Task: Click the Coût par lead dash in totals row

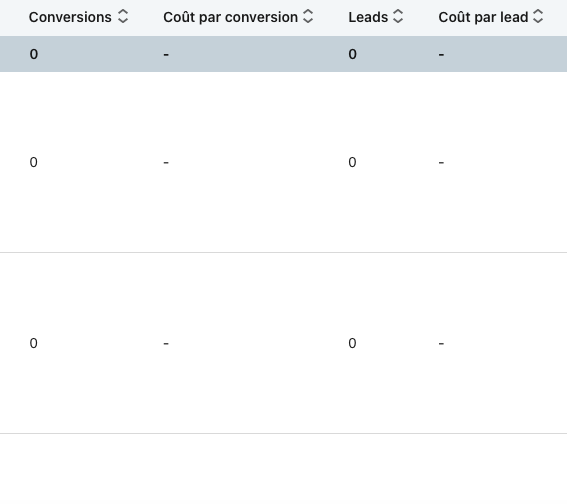Action: click(441, 55)
